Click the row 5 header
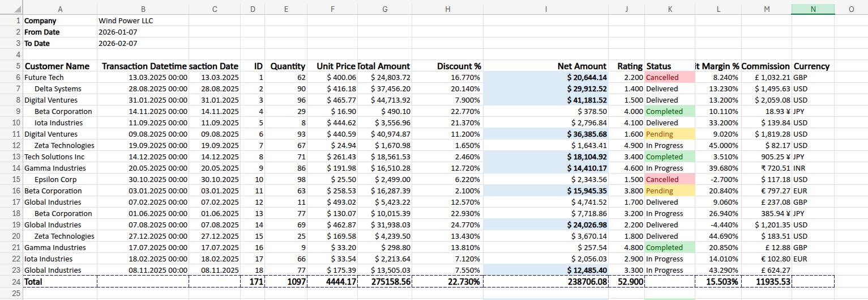The width and height of the screenshot is (868, 300). [11, 66]
